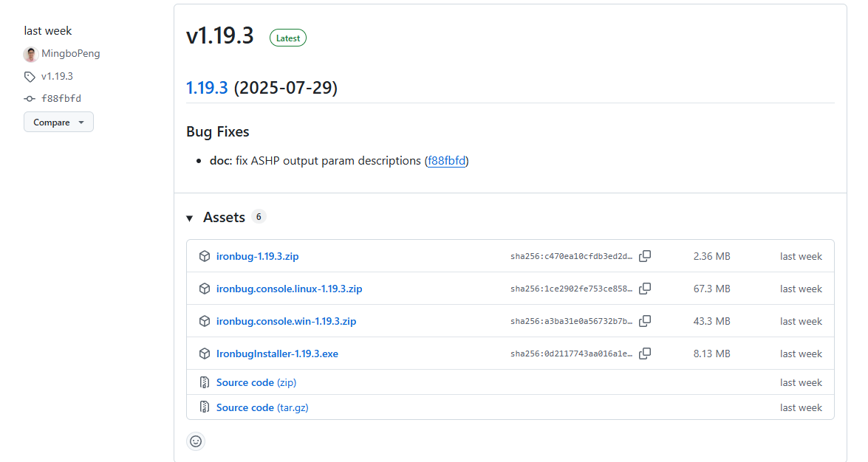Download Source code (zip)

click(256, 383)
